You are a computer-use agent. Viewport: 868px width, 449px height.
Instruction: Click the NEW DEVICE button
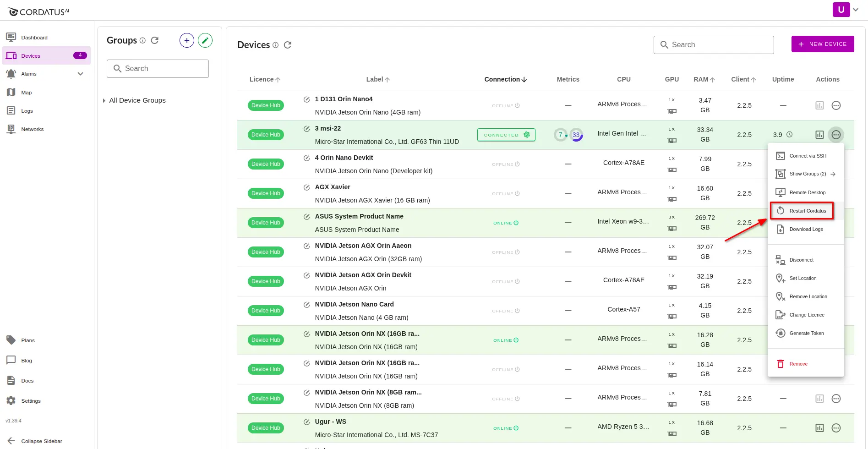822,44
